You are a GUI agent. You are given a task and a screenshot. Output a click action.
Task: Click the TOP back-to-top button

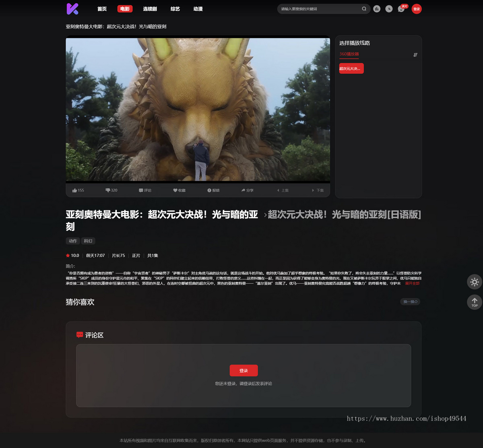[475, 302]
